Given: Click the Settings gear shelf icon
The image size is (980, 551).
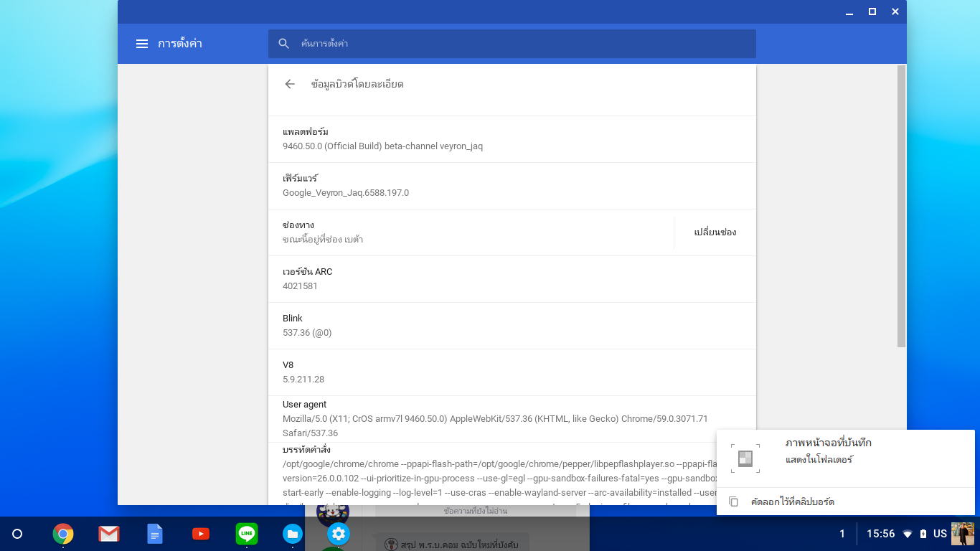Looking at the screenshot, I should pyautogui.click(x=339, y=534).
